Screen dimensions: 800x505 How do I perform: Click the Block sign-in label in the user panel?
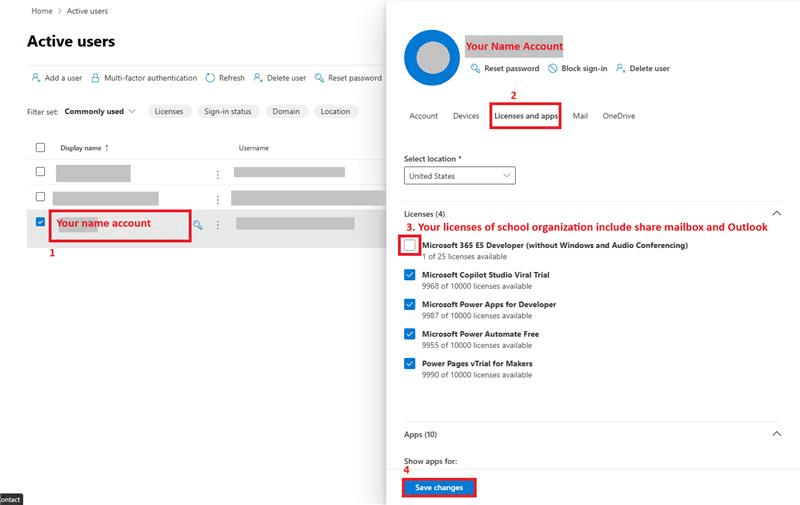pos(585,68)
